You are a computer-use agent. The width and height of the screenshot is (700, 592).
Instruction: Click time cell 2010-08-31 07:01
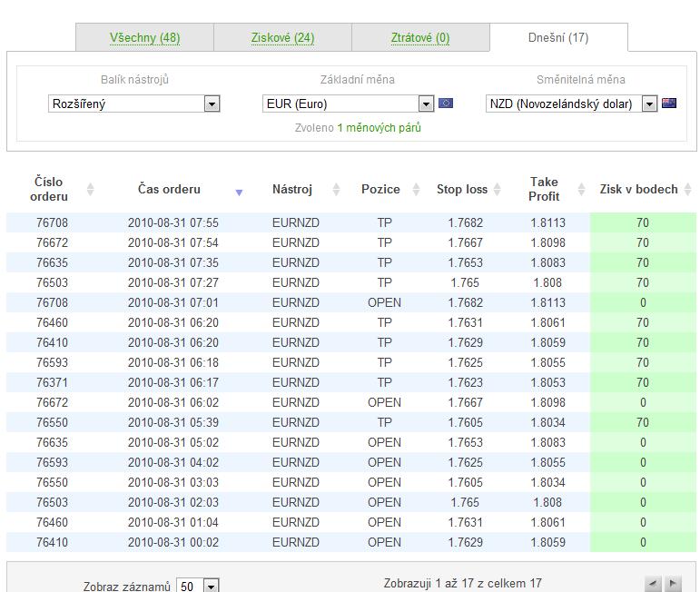click(173, 302)
